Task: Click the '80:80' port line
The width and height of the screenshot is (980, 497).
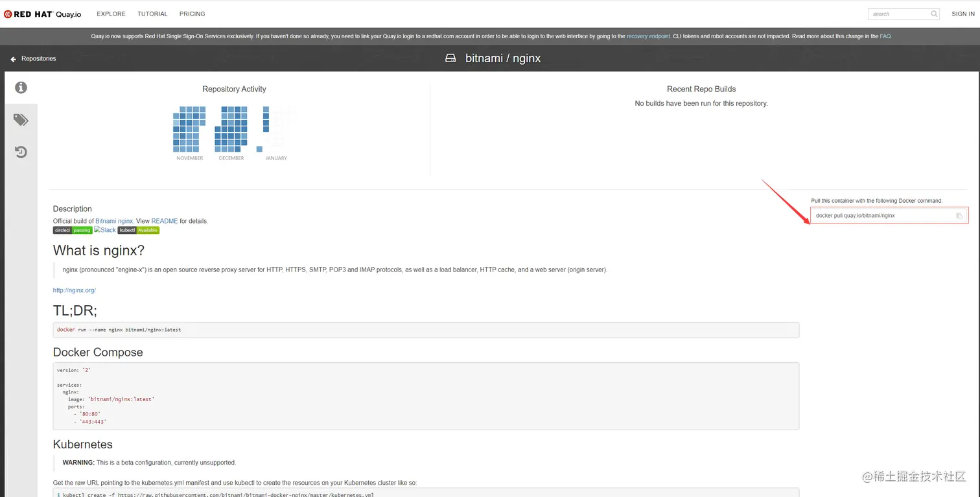Action: coord(87,414)
